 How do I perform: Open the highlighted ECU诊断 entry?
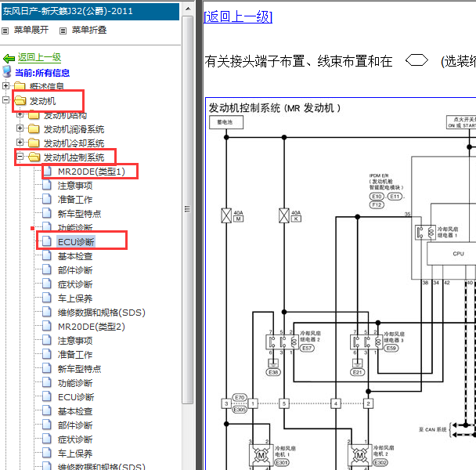76,242
